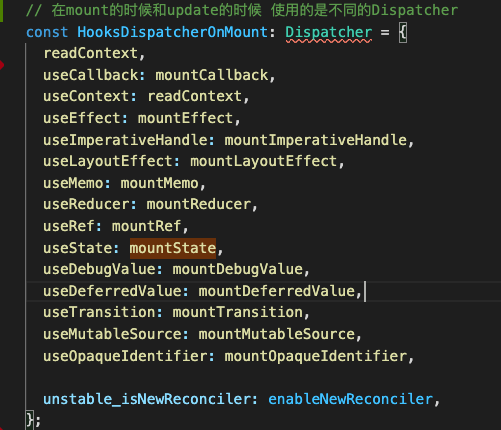Click mountDebugValue function reference
The width and height of the screenshot is (501, 430).
click(238, 270)
